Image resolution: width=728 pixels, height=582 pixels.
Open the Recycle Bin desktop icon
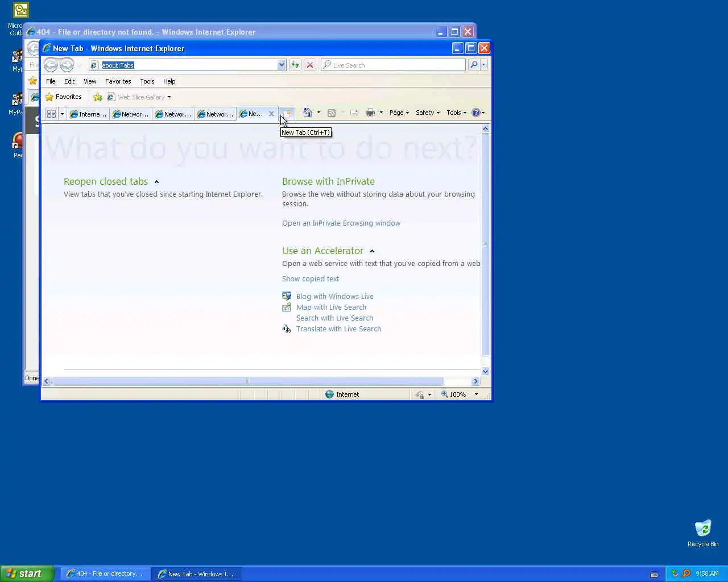pos(703,533)
